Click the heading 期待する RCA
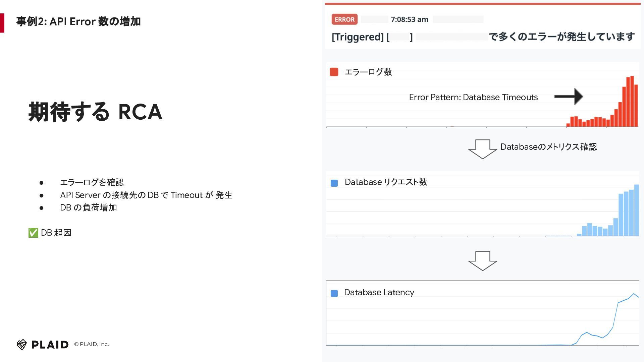The image size is (644, 362). [95, 112]
